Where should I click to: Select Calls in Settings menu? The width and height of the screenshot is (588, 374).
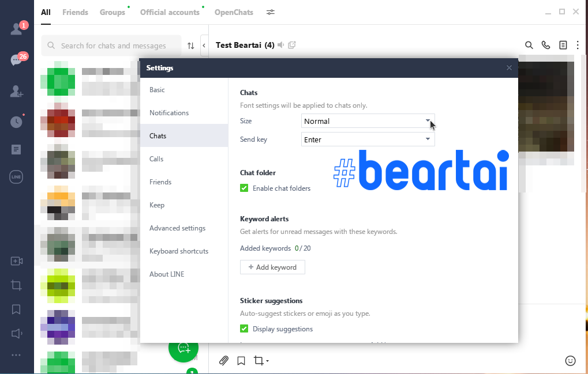pos(183,158)
